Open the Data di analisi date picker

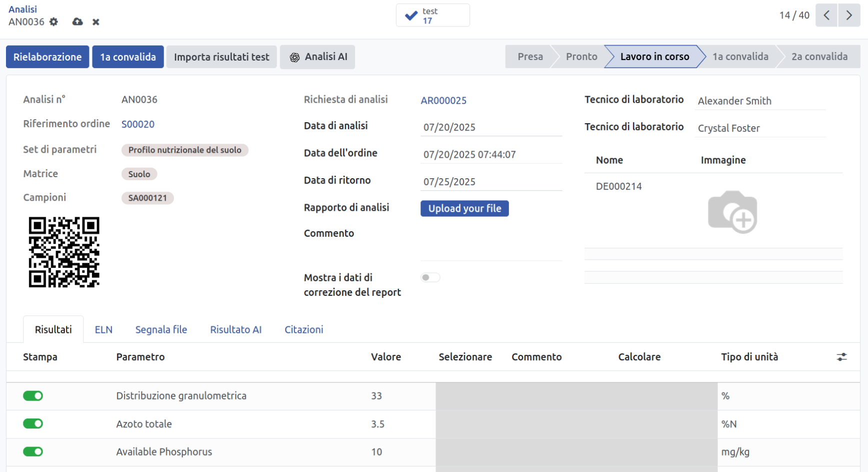pyautogui.click(x=491, y=127)
